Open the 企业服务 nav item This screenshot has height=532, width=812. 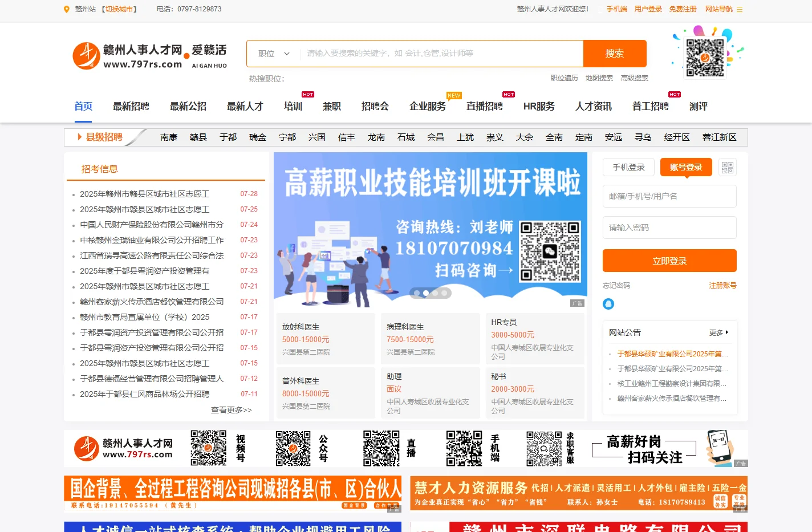428,106
